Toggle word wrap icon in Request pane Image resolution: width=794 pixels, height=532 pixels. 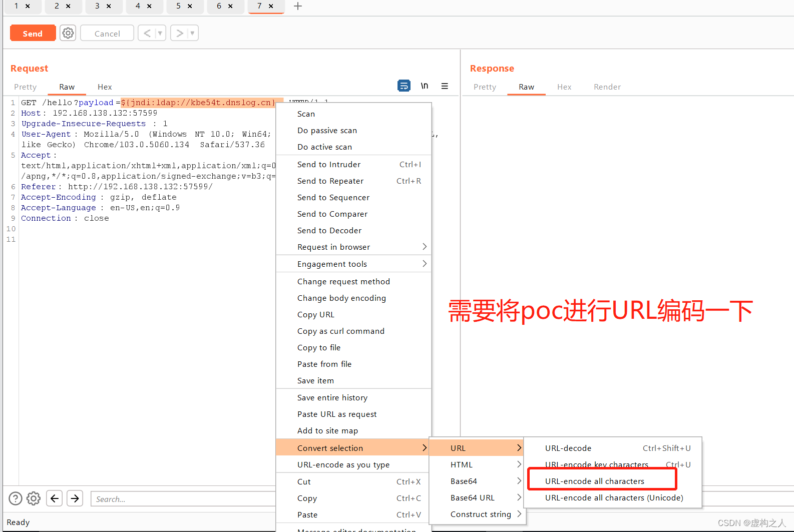tap(404, 86)
